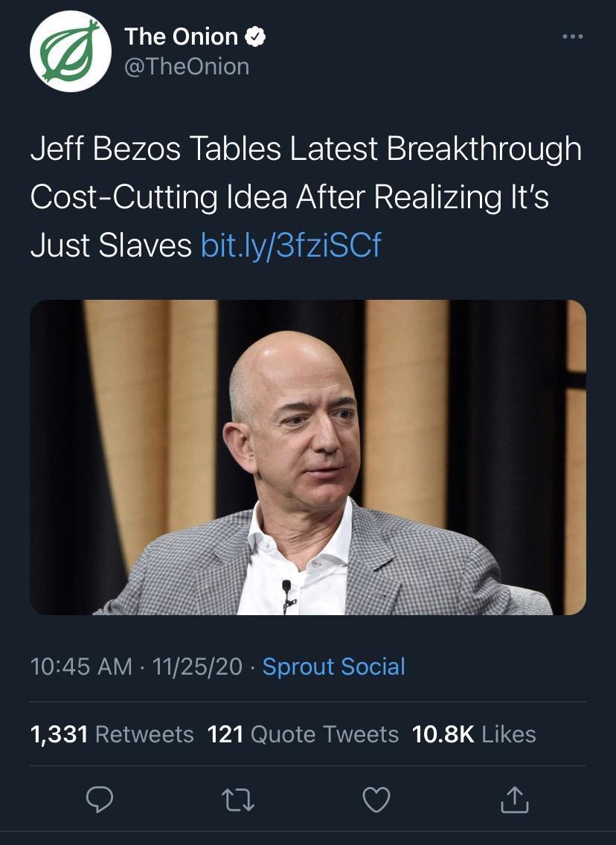
Task: Open the reply comment icon
Action: pyautogui.click(x=100, y=800)
